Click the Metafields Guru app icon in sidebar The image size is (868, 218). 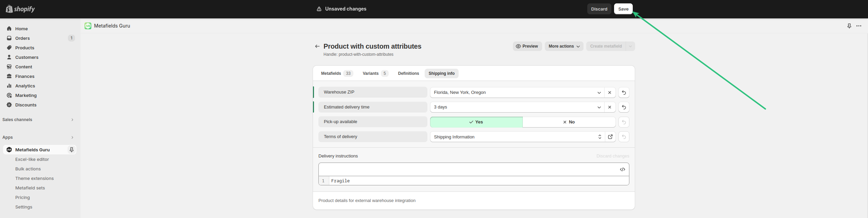tap(9, 150)
